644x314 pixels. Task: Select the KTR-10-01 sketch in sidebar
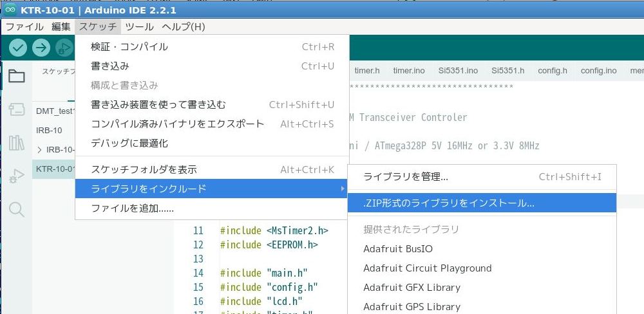tap(54, 169)
